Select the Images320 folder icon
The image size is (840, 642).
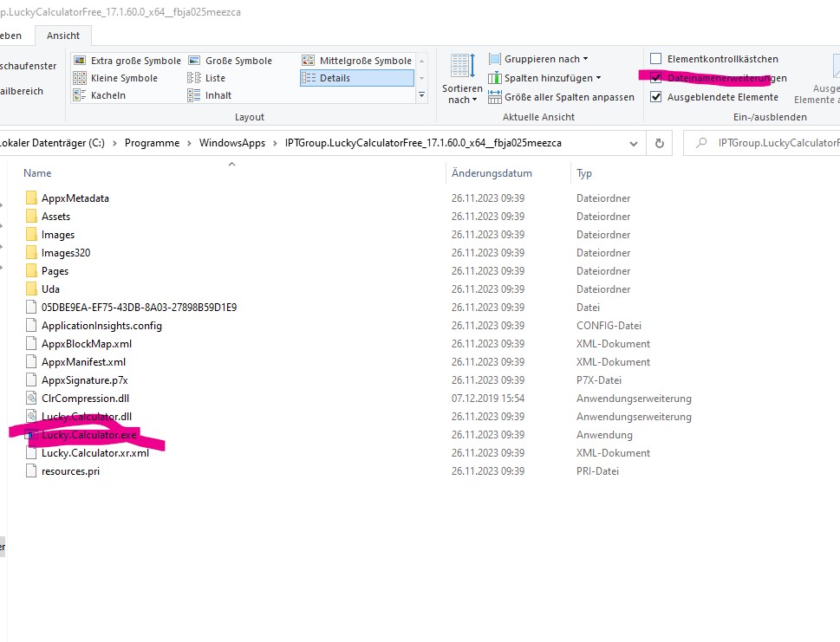point(31,253)
